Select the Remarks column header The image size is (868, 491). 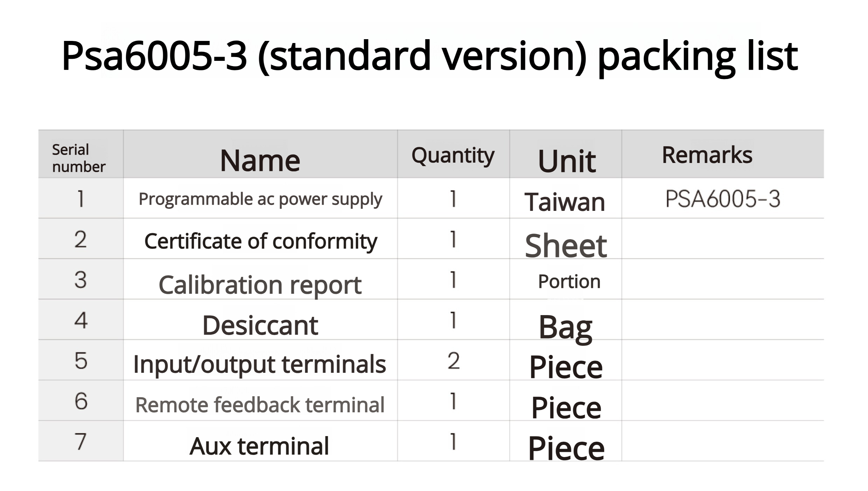[707, 155]
